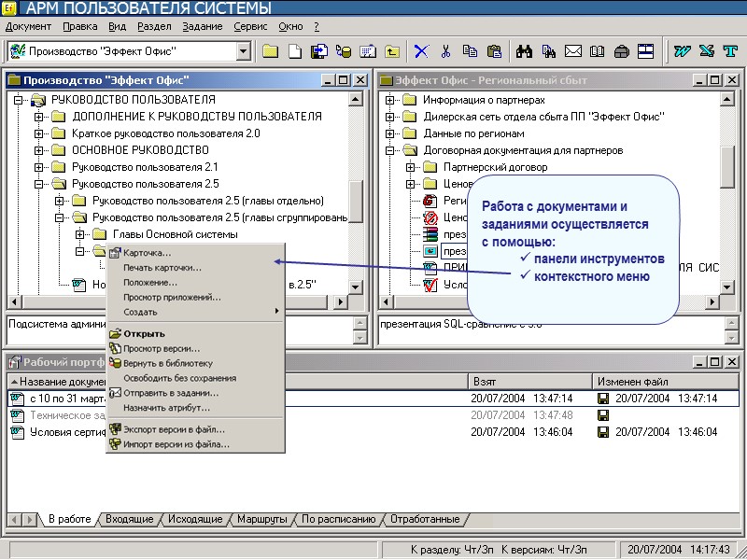
Task: Collapse Договорная документация для партнеров node
Action: [389, 150]
